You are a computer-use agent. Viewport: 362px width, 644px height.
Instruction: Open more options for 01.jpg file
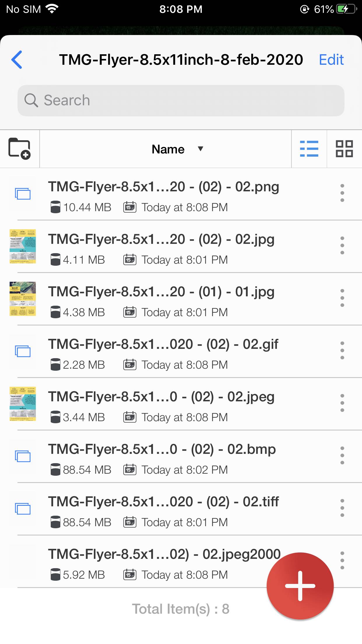point(342,298)
